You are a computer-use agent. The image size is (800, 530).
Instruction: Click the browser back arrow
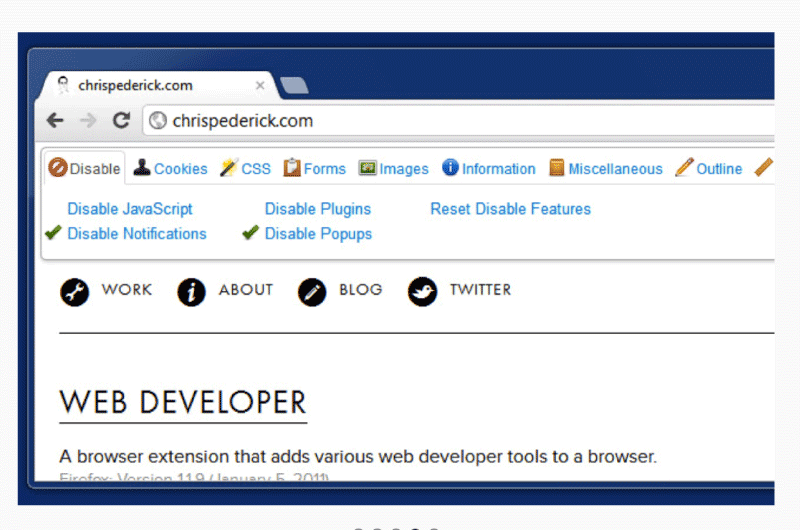click(x=55, y=120)
